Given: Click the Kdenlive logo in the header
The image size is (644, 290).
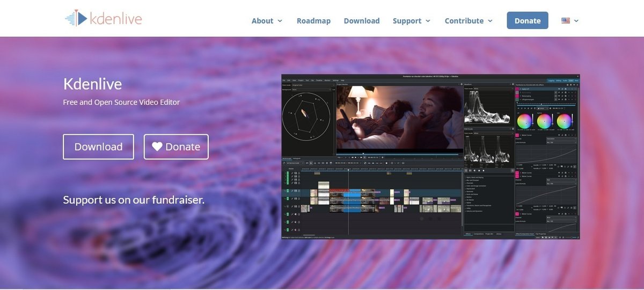Looking at the screenshot, I should point(103,19).
